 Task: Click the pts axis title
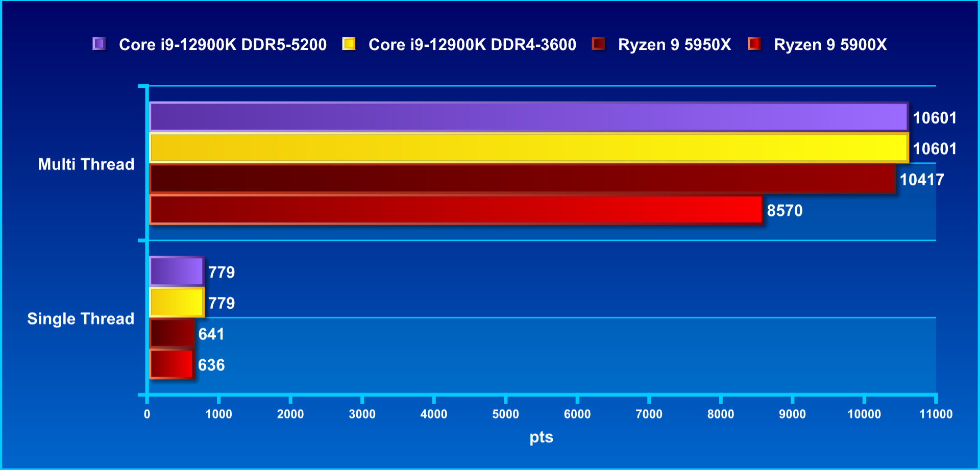tap(541, 438)
